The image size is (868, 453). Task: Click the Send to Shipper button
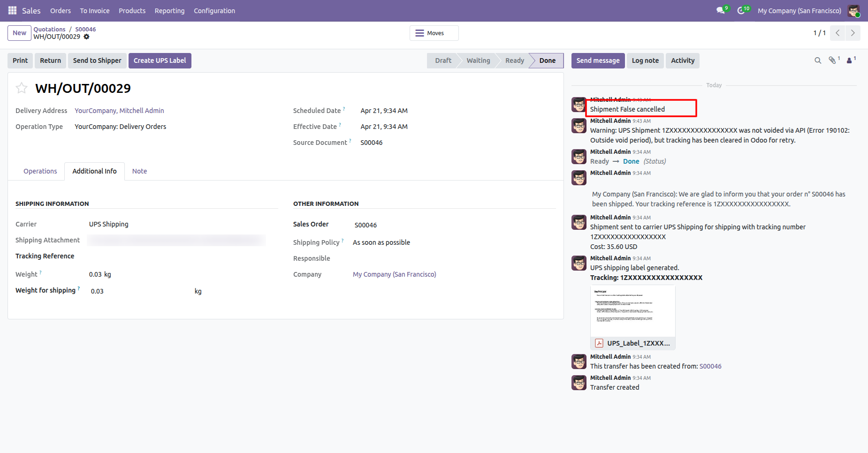coord(97,60)
